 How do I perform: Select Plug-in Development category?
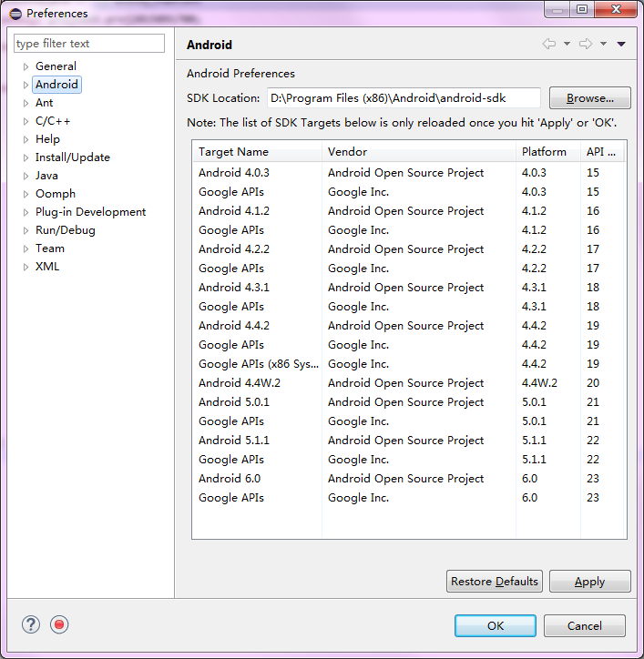(x=90, y=212)
